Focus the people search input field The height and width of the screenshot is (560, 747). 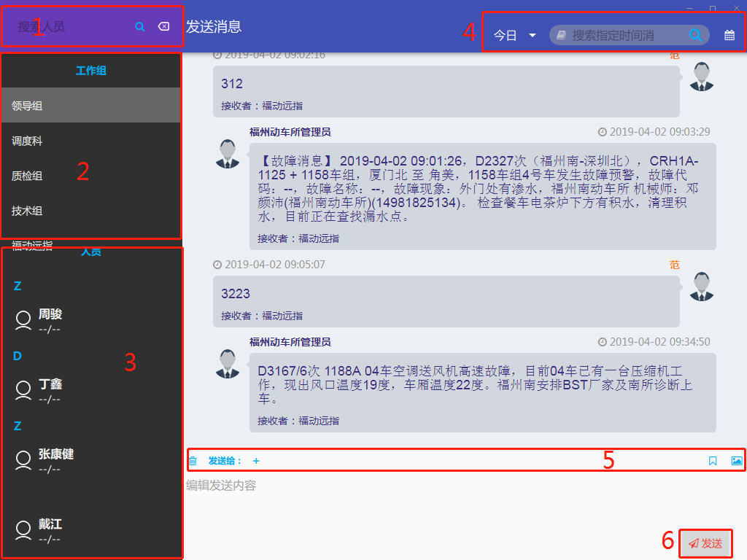(x=71, y=27)
